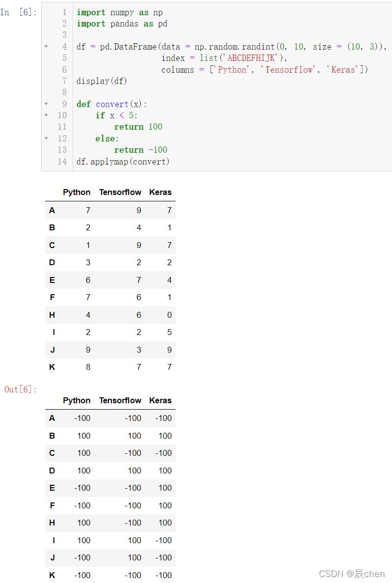This screenshot has height=583, width=392.
Task: Click line number 3 in the gutter
Action: coord(64,35)
